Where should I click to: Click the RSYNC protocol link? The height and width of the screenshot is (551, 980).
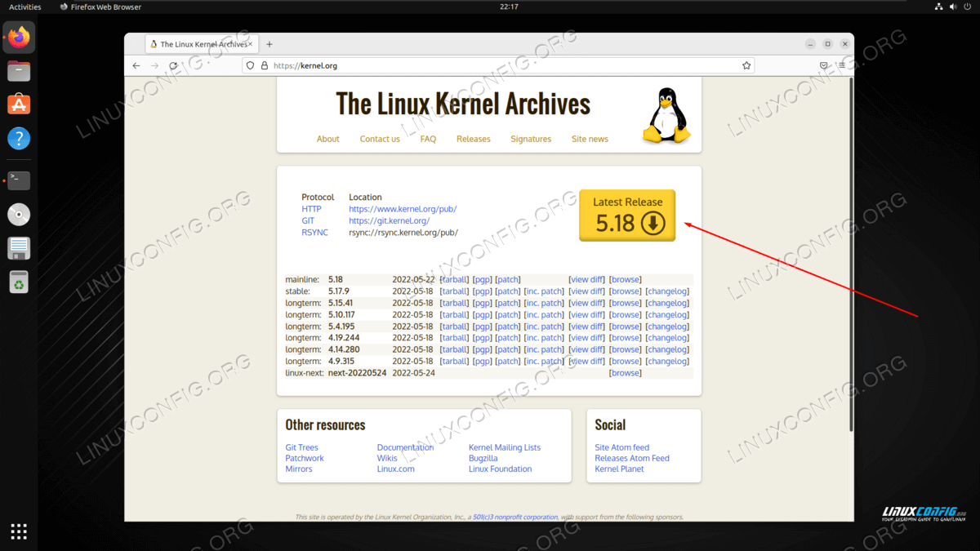pyautogui.click(x=314, y=233)
